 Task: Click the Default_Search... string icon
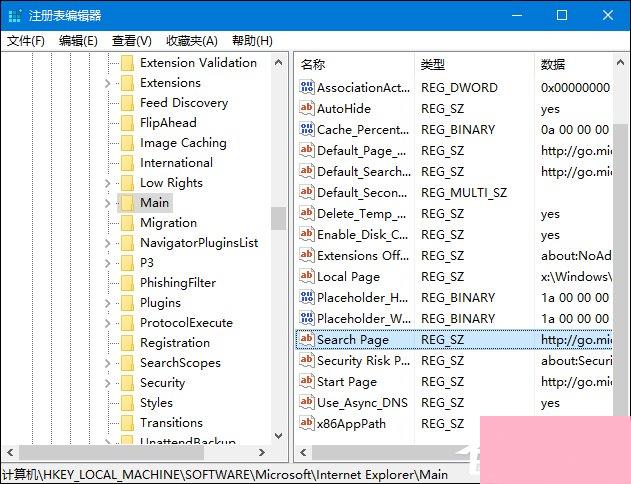point(307,171)
